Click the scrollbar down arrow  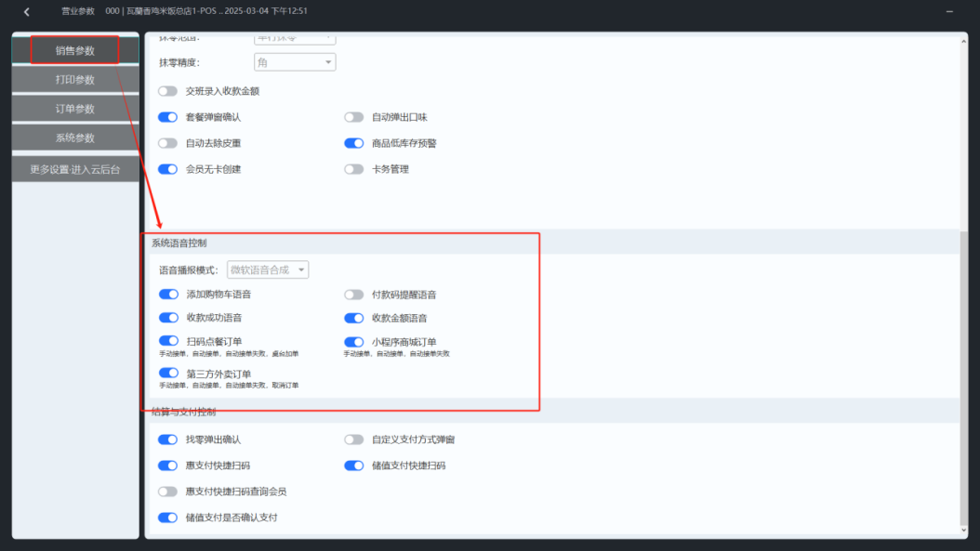coord(963,531)
